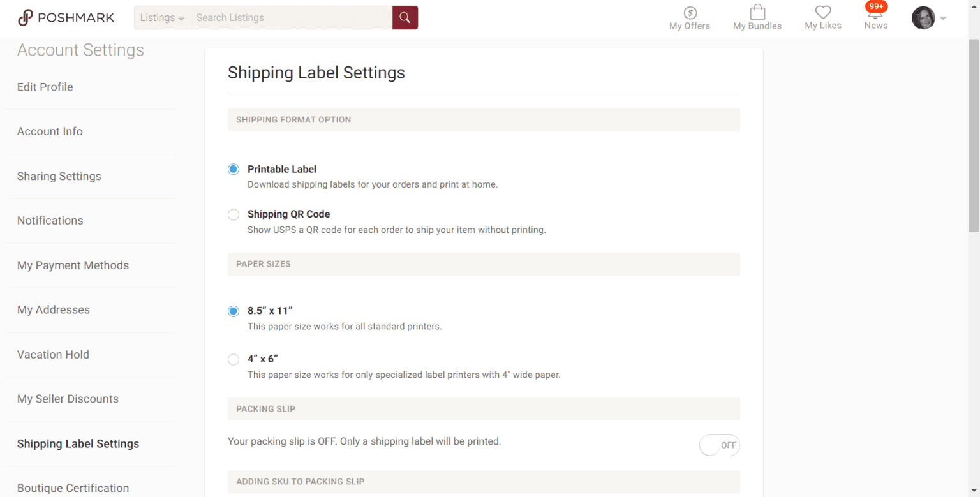Turn on the packing slip toggle
The width and height of the screenshot is (980, 497).
pyautogui.click(x=720, y=445)
